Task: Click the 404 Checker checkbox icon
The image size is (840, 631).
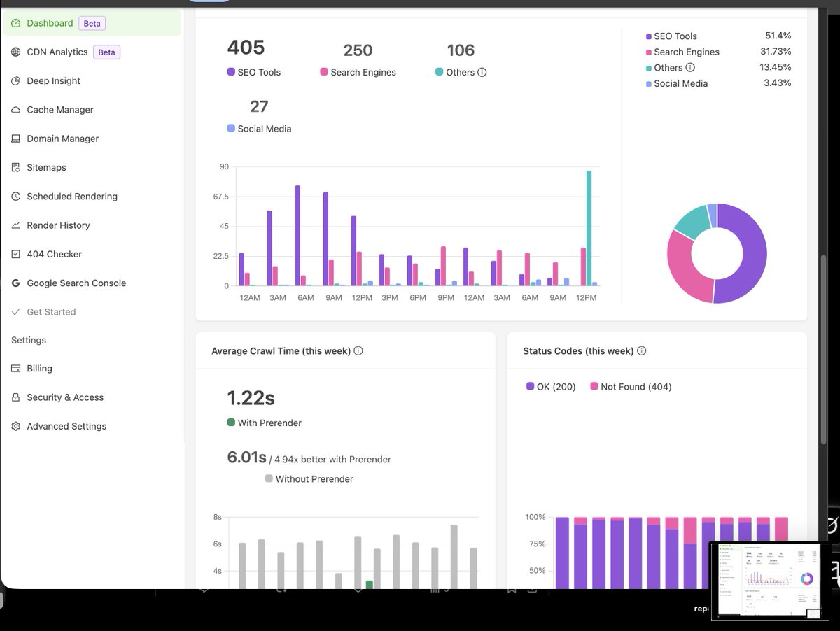Action: click(16, 254)
